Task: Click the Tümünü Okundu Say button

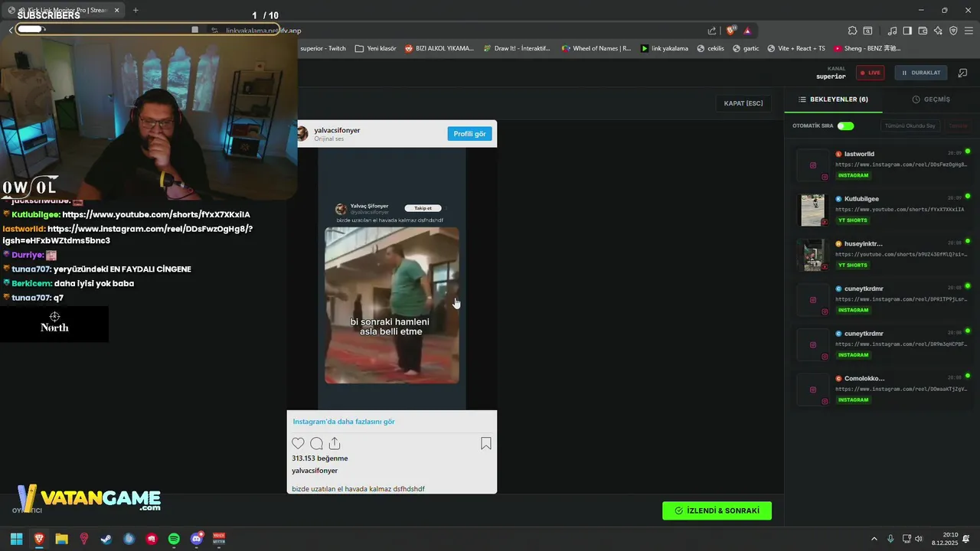Action: [x=910, y=126]
